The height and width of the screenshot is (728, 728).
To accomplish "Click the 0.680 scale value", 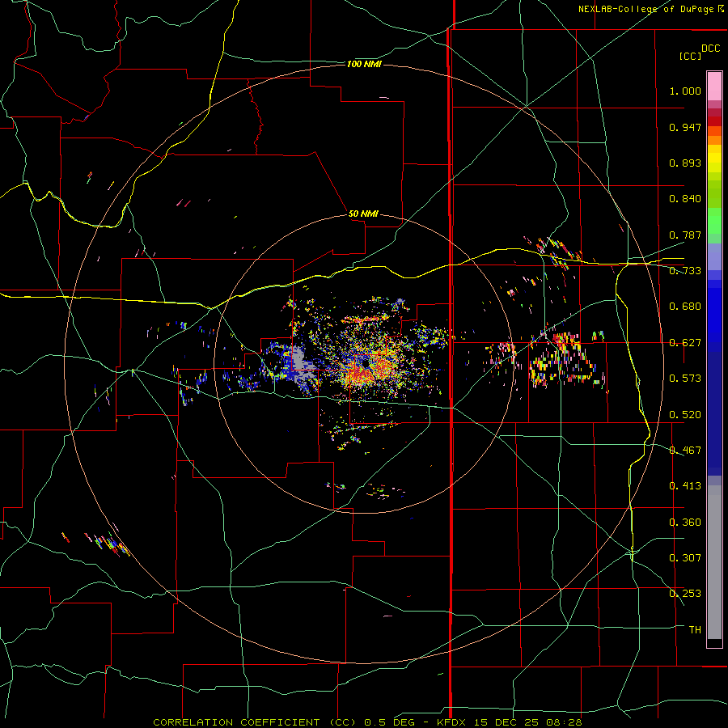I will pyautogui.click(x=685, y=307).
